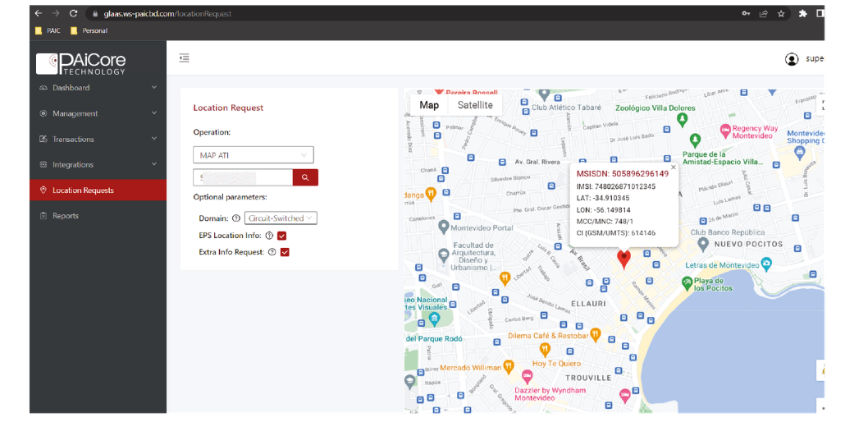Expand the Management menu chevron

[154, 113]
